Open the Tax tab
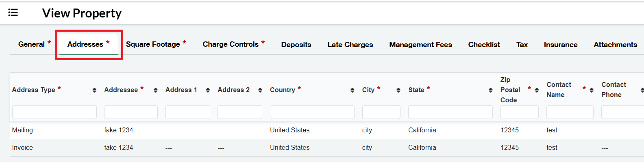Image resolution: width=644 pixels, height=162 pixels. tap(522, 45)
